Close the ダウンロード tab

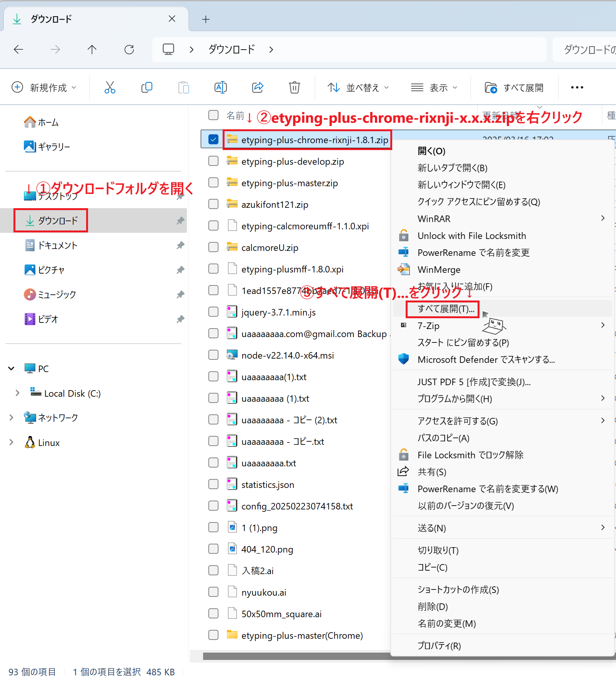pos(172,18)
